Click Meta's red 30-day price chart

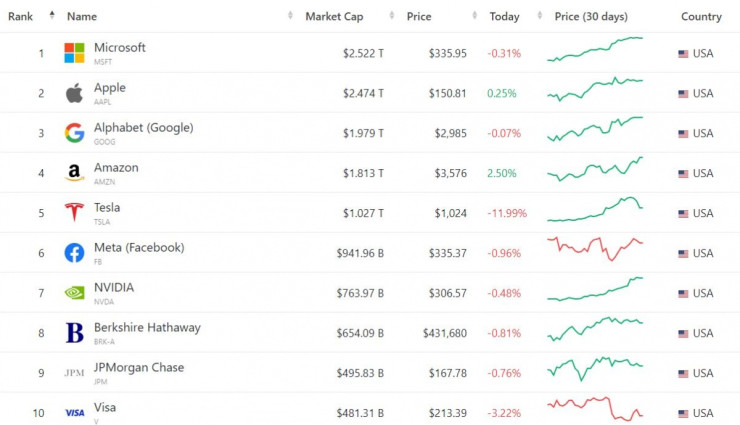[x=595, y=247]
